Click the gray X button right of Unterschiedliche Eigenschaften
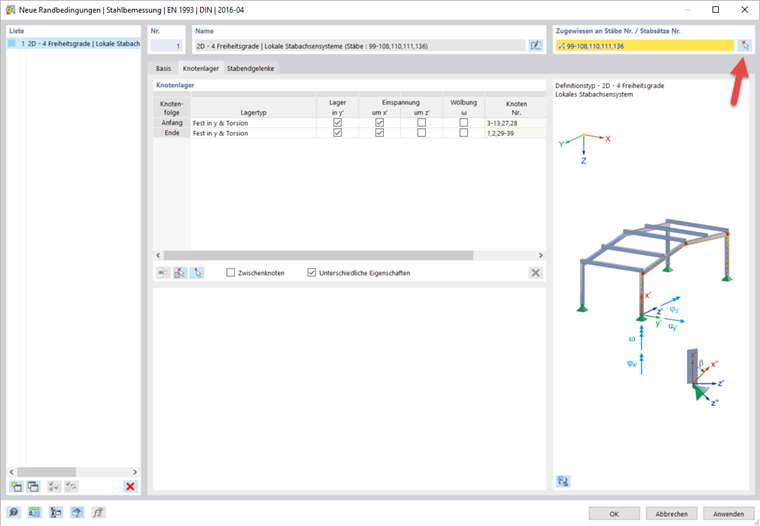 coord(536,273)
